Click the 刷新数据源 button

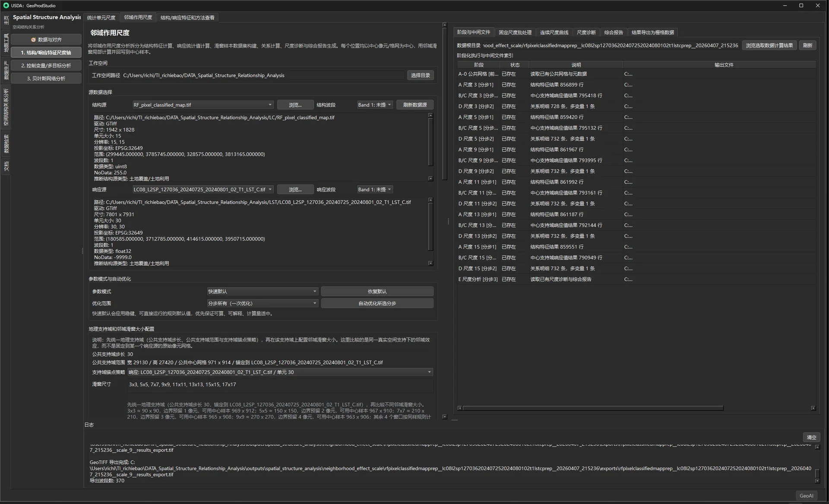click(415, 105)
